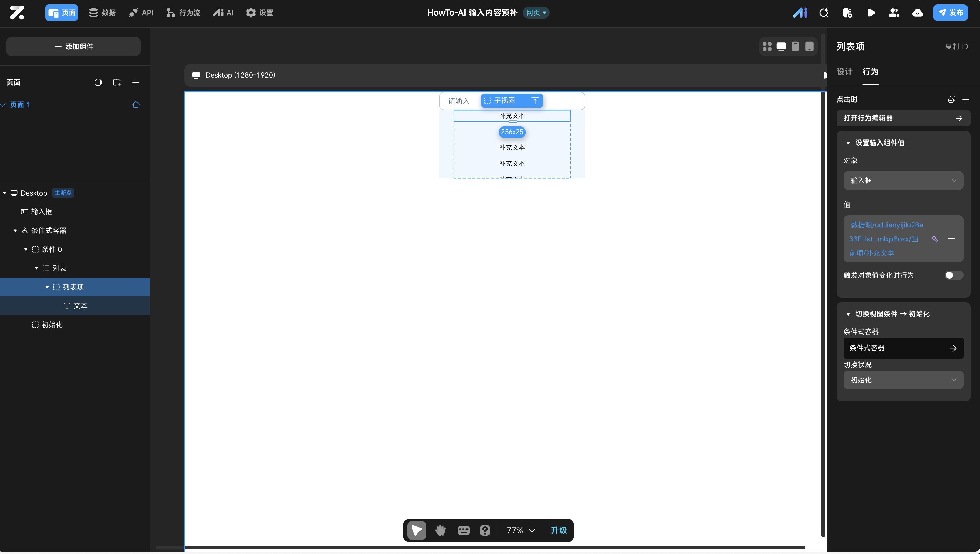Click the preview play icon
This screenshot has height=554, width=980.
[x=871, y=13]
